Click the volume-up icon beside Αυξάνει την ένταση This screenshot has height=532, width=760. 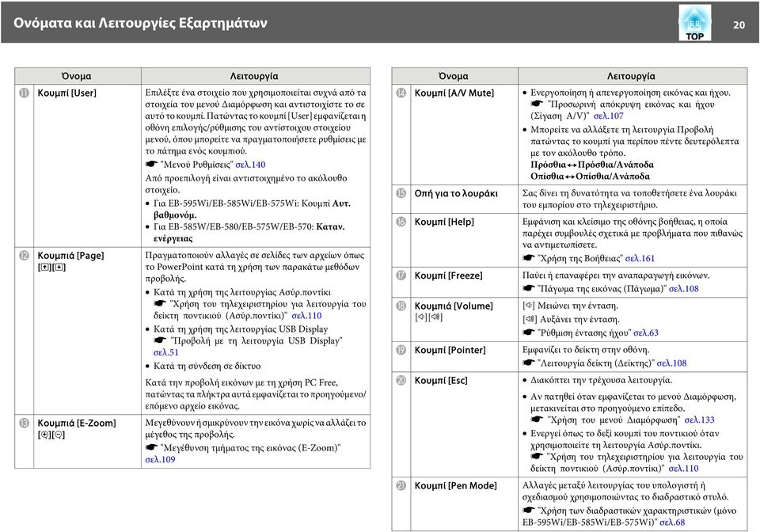(x=530, y=320)
